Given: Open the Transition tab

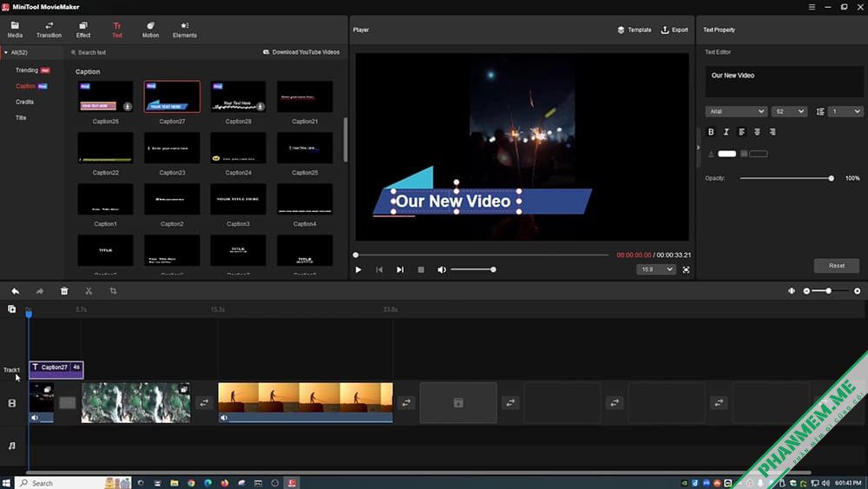Looking at the screenshot, I should pos(49,30).
